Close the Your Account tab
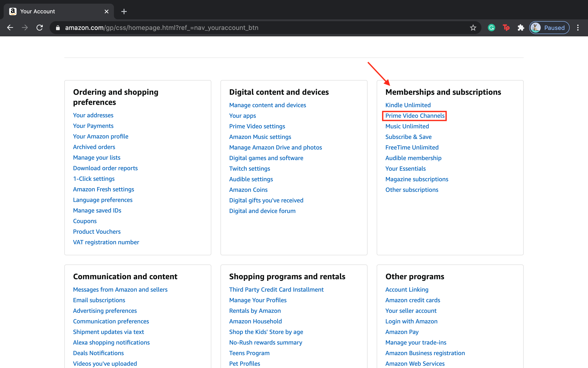This screenshot has height=368, width=588. point(106,11)
